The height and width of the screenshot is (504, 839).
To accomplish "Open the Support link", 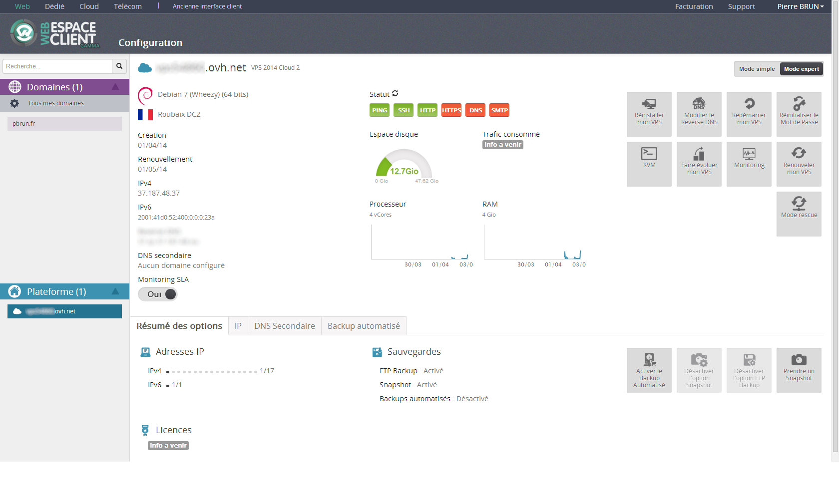I will point(741,6).
